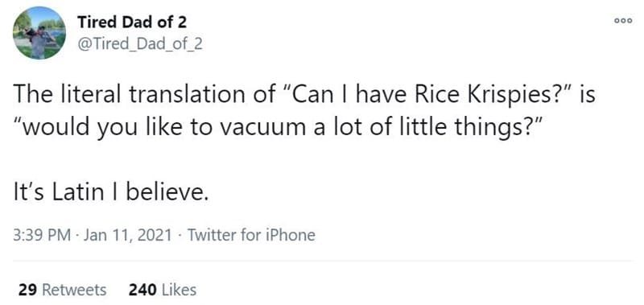Click the bold number 29
The width and height of the screenshot is (644, 305).
(28, 290)
